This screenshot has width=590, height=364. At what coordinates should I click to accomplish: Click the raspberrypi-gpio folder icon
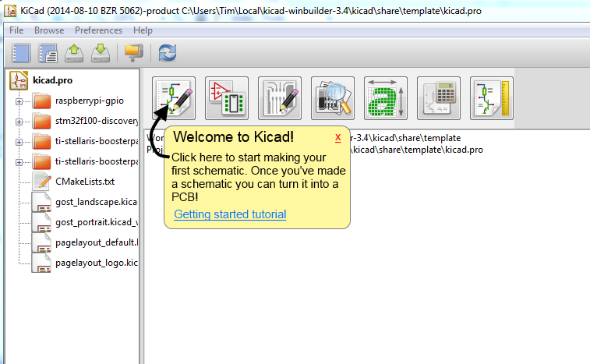coord(41,101)
